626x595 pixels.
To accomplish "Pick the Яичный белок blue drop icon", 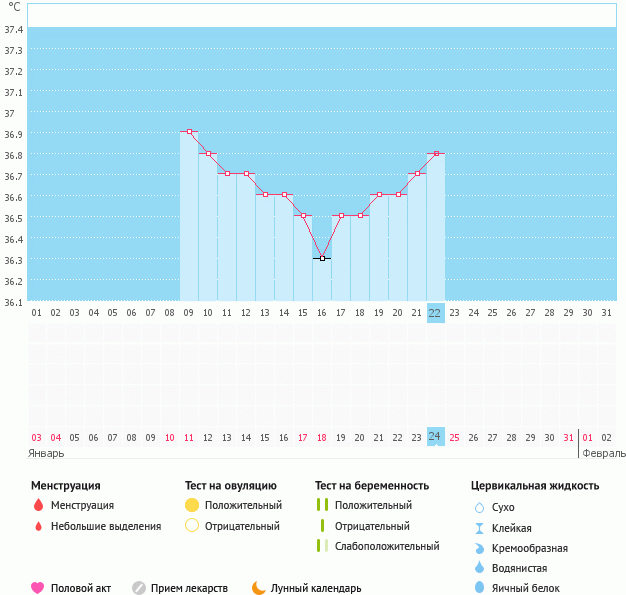I will click(x=479, y=588).
